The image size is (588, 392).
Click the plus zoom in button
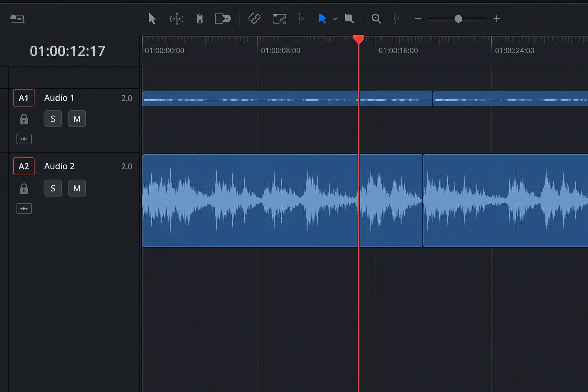point(497,19)
